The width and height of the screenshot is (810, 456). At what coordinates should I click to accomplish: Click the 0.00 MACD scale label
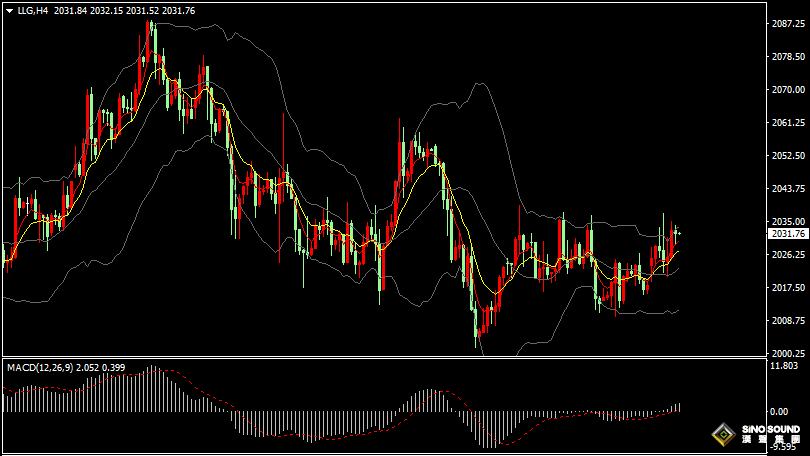(778, 411)
